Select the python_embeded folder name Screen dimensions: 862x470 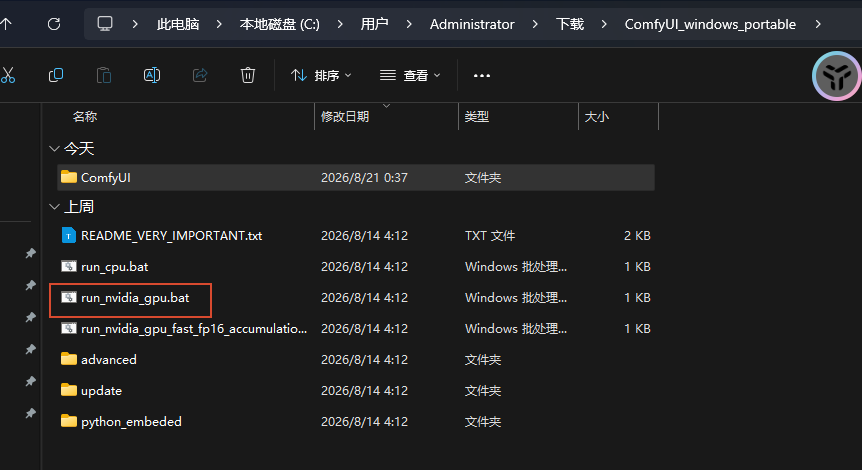pyautogui.click(x=131, y=422)
